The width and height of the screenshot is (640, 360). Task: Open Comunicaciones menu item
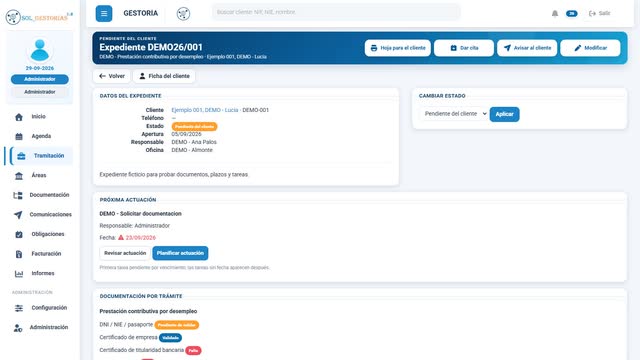click(x=50, y=214)
